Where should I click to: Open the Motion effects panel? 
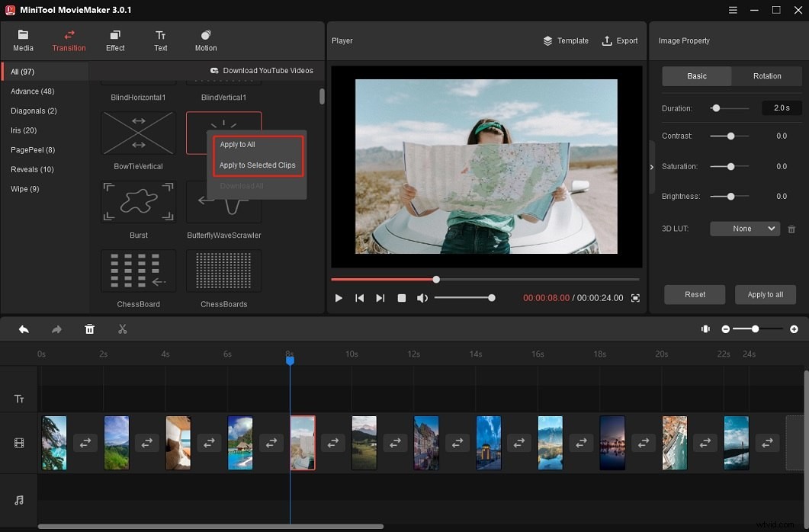204,40
